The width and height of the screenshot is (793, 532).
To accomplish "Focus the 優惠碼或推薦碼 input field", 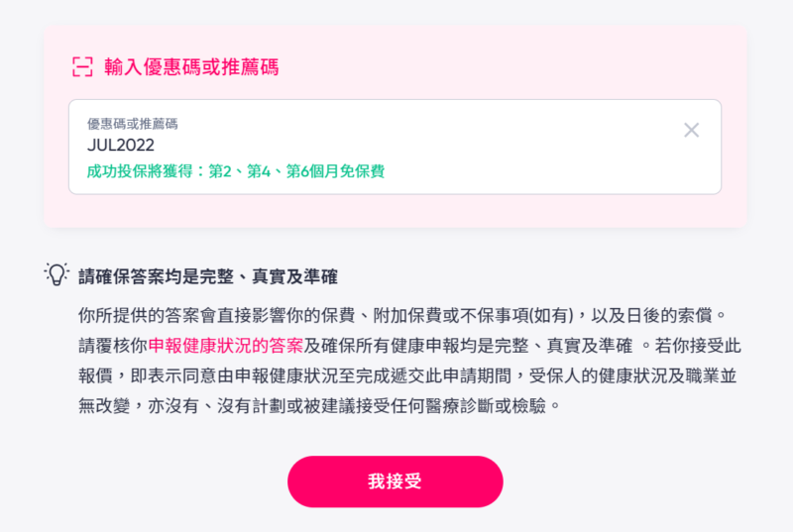I will tap(377, 146).
